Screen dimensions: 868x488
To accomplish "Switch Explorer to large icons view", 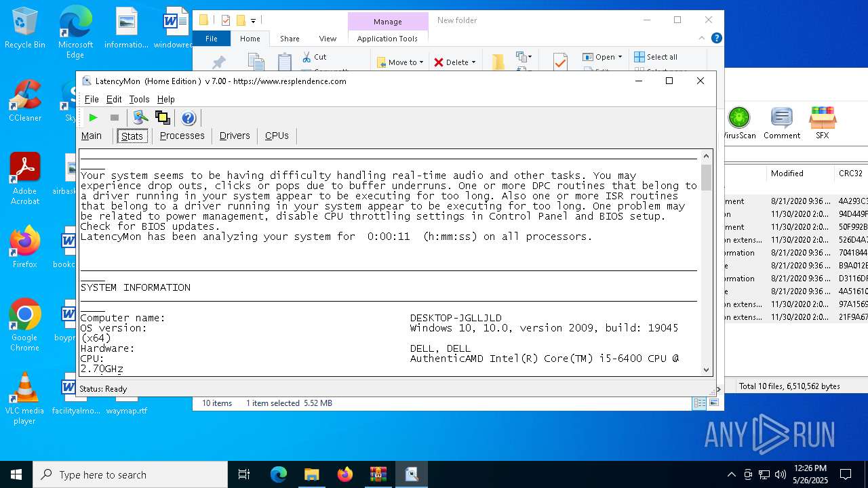I will click(x=713, y=403).
